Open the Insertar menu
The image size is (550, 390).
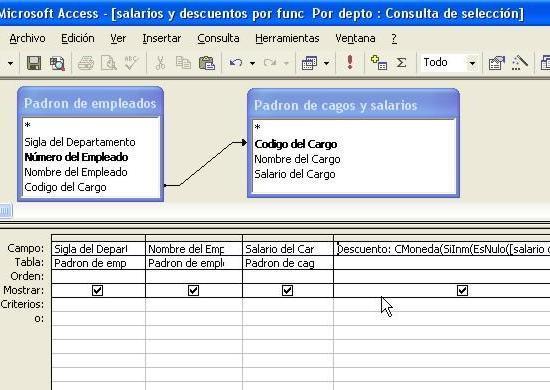[162, 38]
